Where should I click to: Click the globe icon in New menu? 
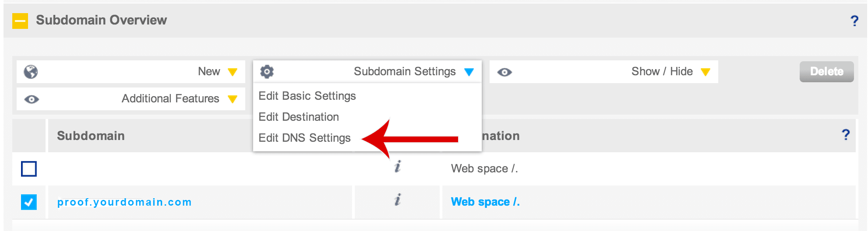pyautogui.click(x=31, y=72)
